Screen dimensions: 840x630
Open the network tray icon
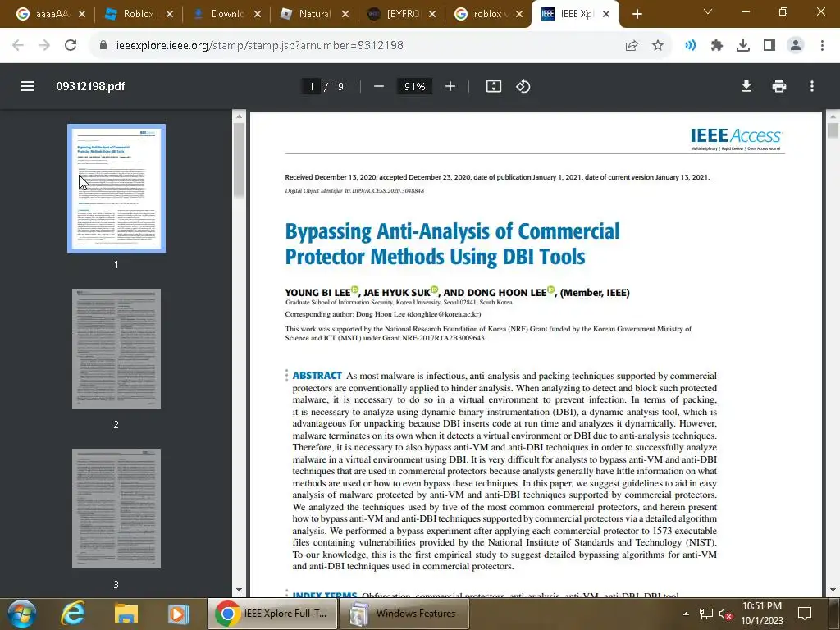tap(706, 614)
